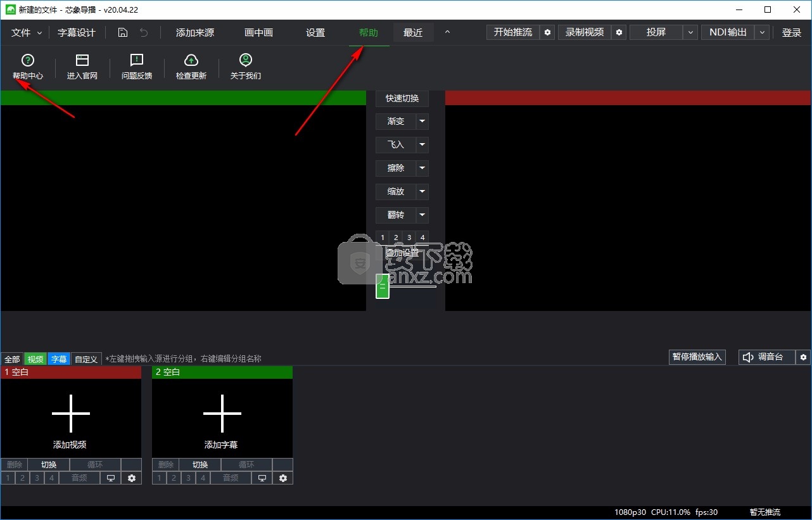Click the green transition slider handle
812x520 pixels.
click(382, 286)
